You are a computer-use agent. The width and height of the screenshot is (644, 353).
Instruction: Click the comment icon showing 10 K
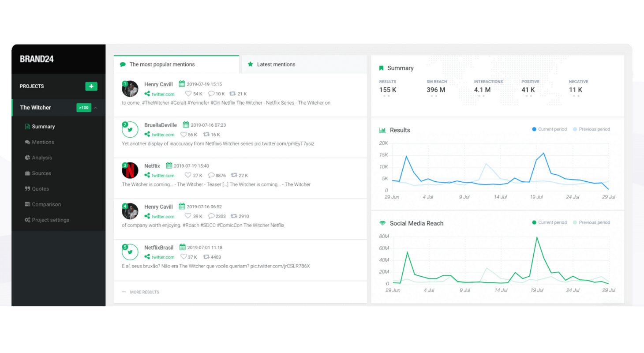[211, 94]
